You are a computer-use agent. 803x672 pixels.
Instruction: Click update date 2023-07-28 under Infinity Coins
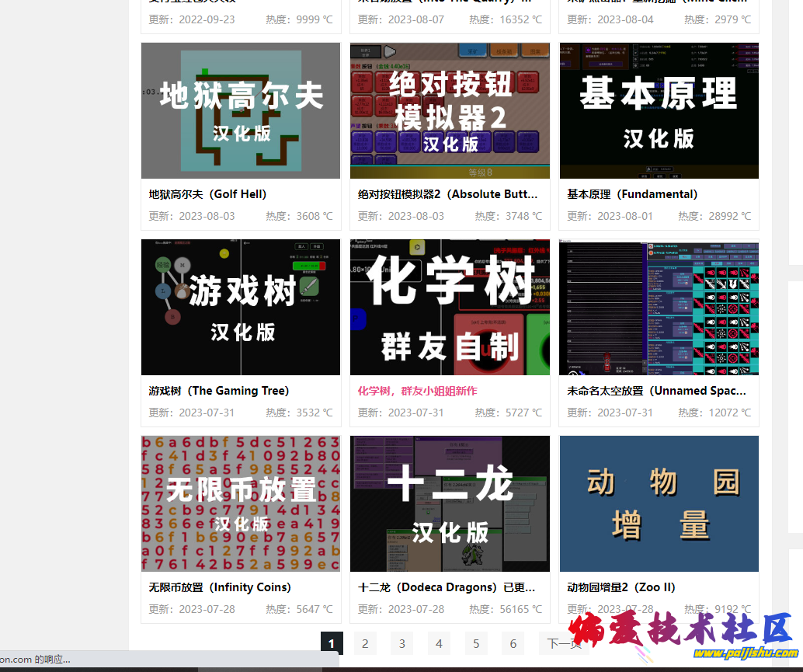(192, 609)
